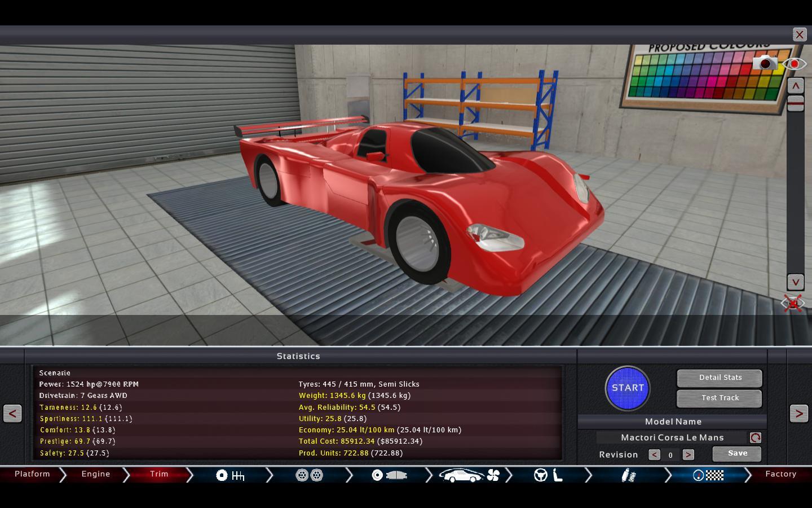812x508 pixels.
Task: Take a screenshot with the camera icon
Action: pyautogui.click(x=765, y=63)
